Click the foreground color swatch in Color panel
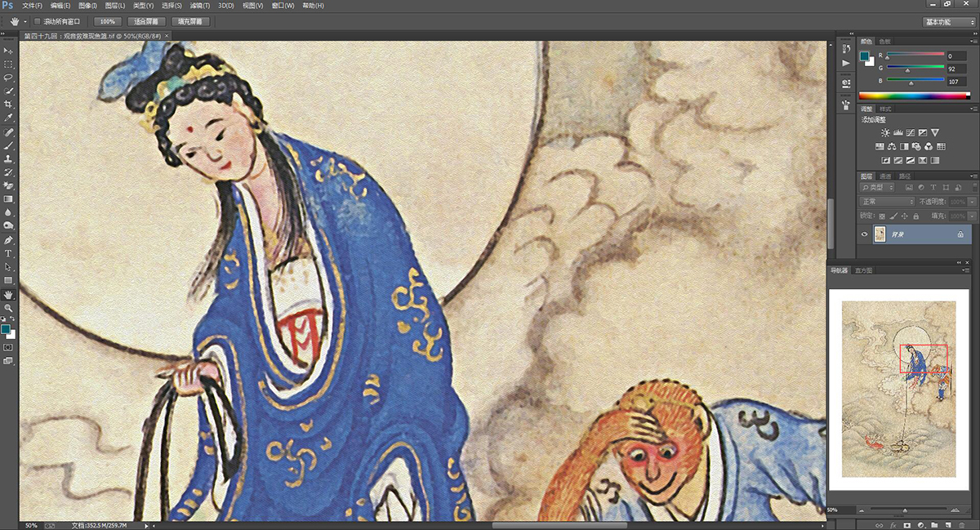This screenshot has height=530, width=980. pos(865,56)
